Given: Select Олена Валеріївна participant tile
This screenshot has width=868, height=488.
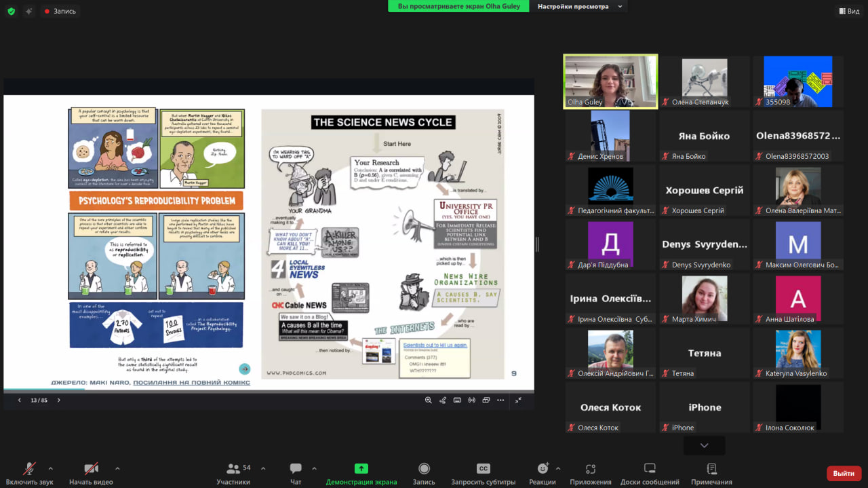Looking at the screenshot, I should click(x=798, y=190).
